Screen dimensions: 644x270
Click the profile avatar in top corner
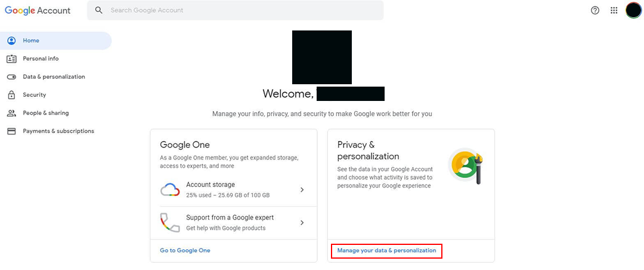pos(633,10)
